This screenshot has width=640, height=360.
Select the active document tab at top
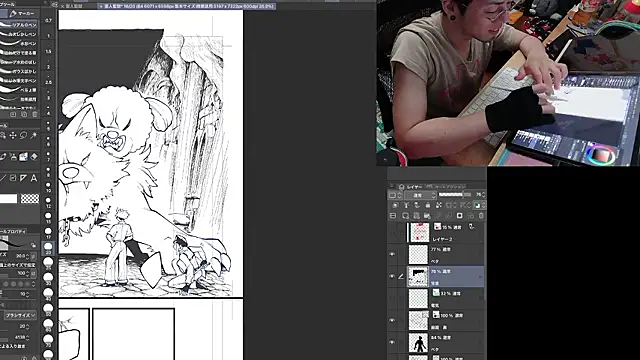187,6
